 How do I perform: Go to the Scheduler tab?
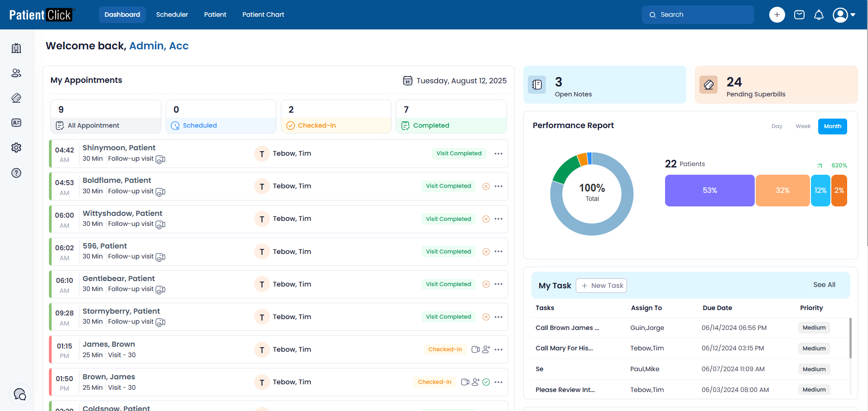point(172,14)
